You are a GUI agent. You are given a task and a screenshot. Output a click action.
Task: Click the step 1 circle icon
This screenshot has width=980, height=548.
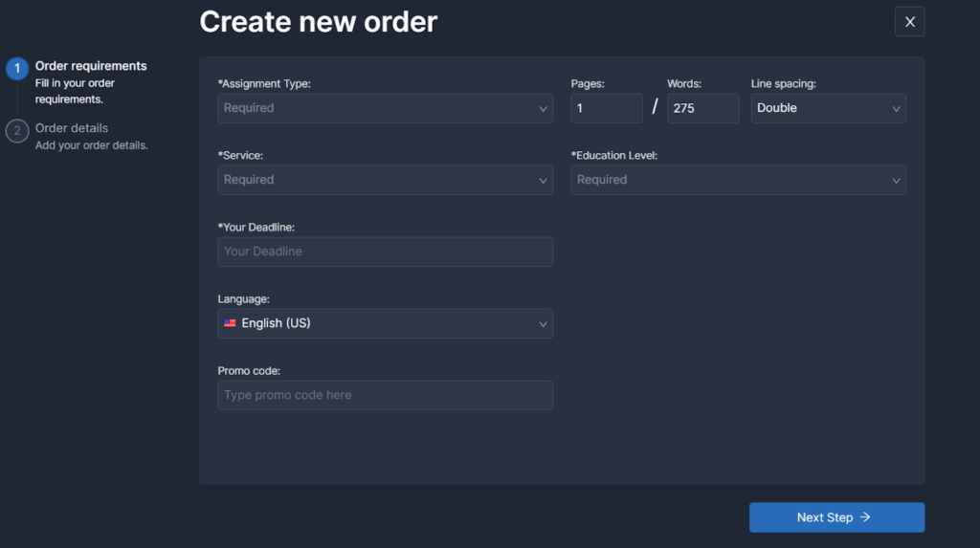coord(17,68)
